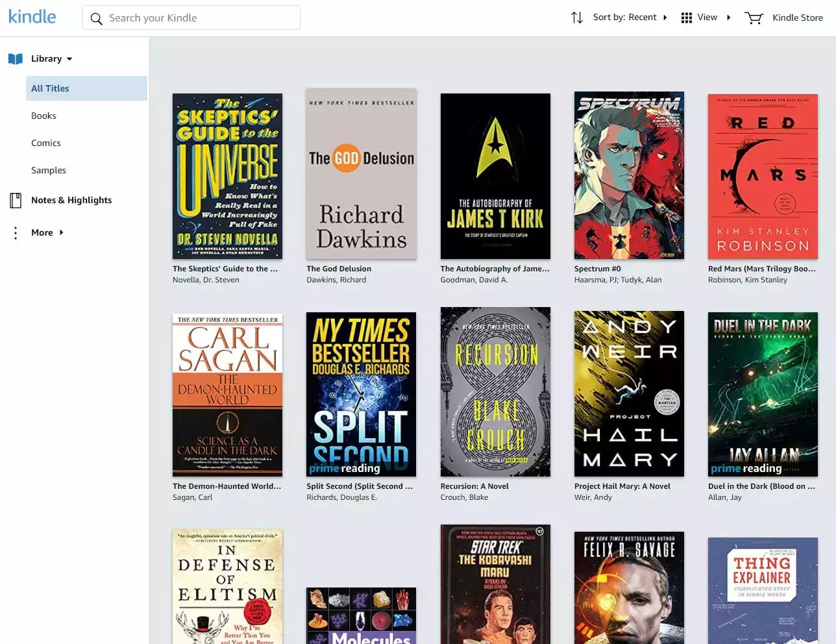Click the sort arrows icon
The image size is (836, 644).
point(576,18)
